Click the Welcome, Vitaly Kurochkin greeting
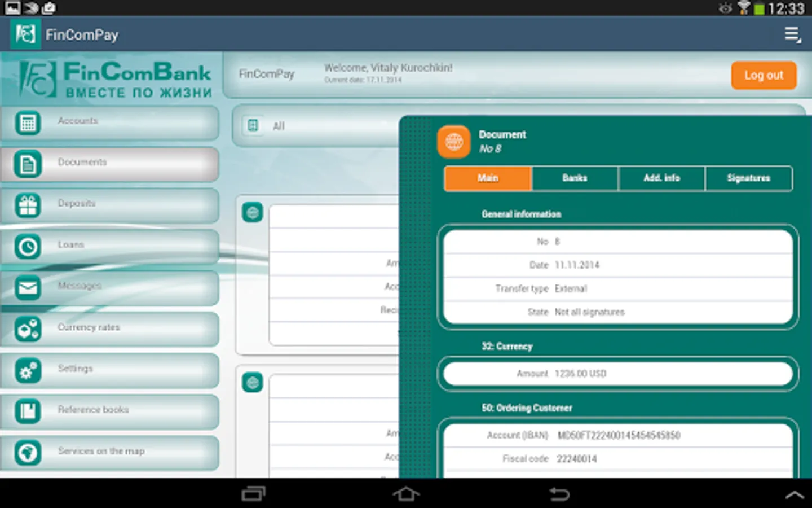 pyautogui.click(x=388, y=68)
